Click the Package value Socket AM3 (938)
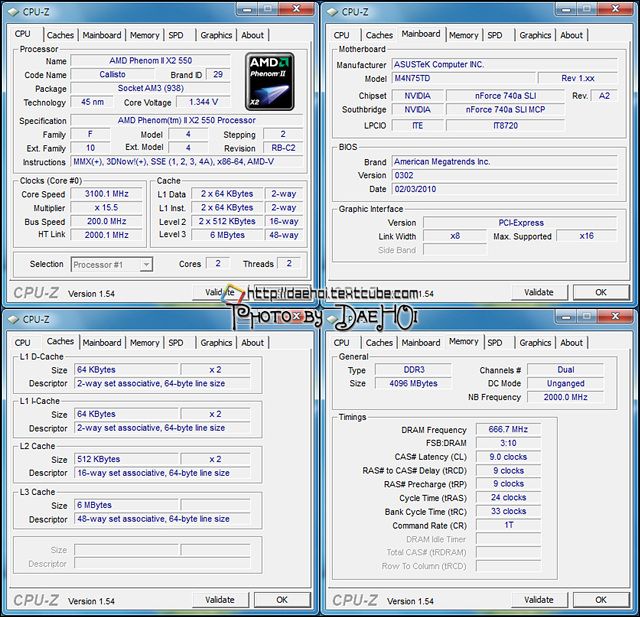This screenshot has width=640, height=617. (151, 88)
